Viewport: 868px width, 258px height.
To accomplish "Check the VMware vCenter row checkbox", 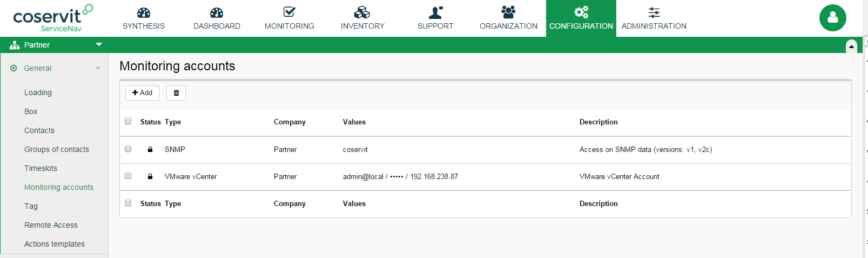I will pos(128,176).
